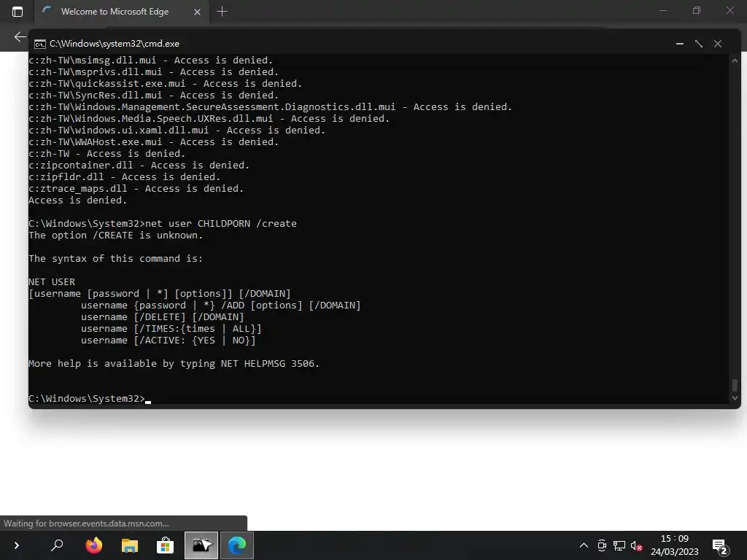Image resolution: width=747 pixels, height=560 pixels.
Task: Click the 'username [/TIMES:{times | ALL}]' line
Action: (171, 329)
